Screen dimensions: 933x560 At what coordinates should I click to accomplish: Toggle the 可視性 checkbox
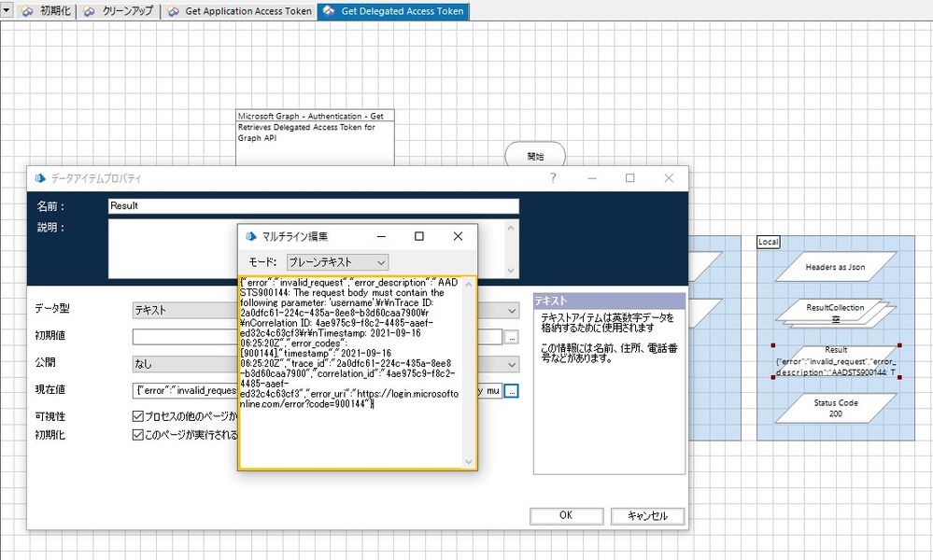click(138, 416)
